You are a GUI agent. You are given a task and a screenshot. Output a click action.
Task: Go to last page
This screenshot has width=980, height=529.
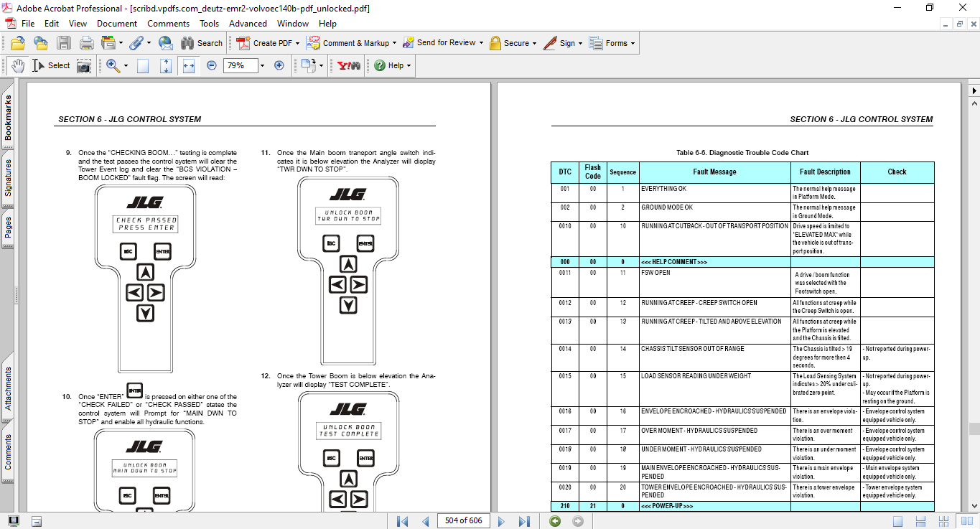(524, 521)
